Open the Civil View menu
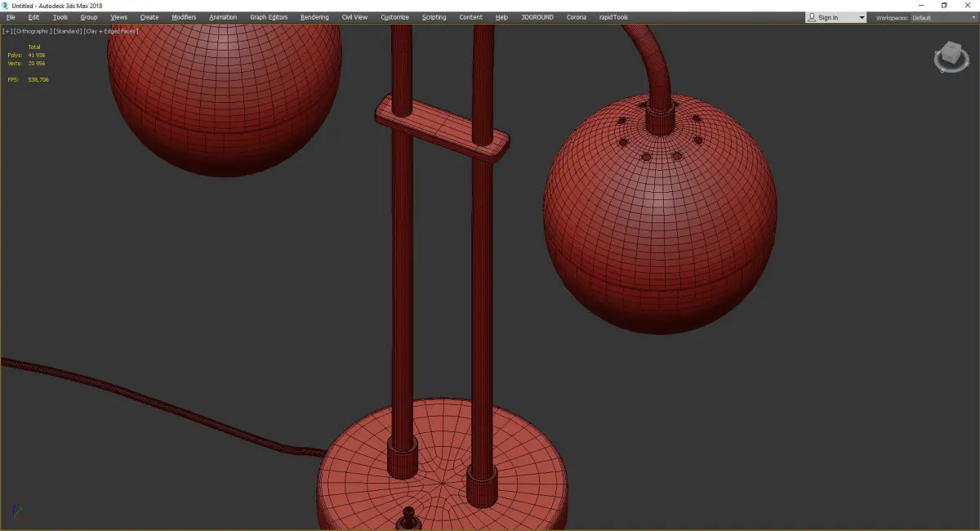Screen dimensions: 980x531 pos(354,17)
